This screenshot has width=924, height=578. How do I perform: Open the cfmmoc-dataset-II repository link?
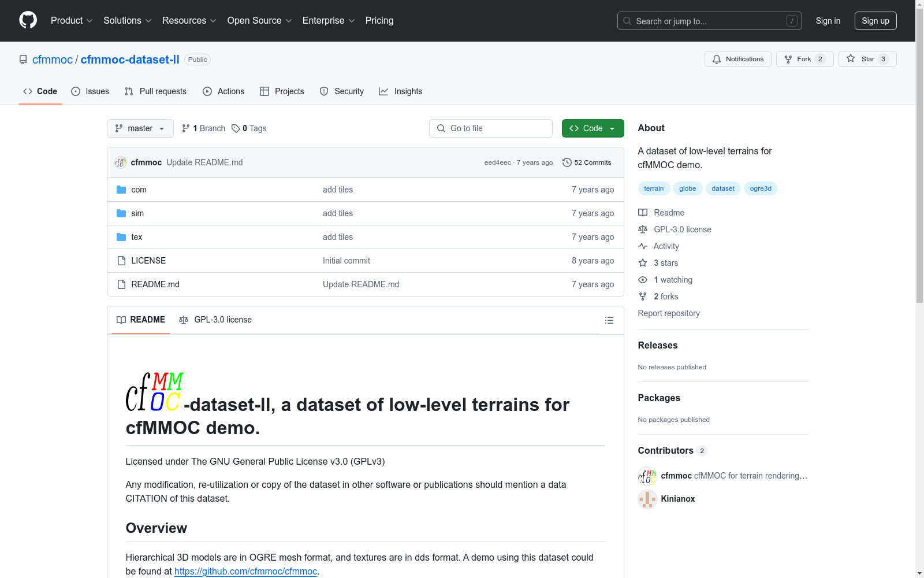(130, 60)
